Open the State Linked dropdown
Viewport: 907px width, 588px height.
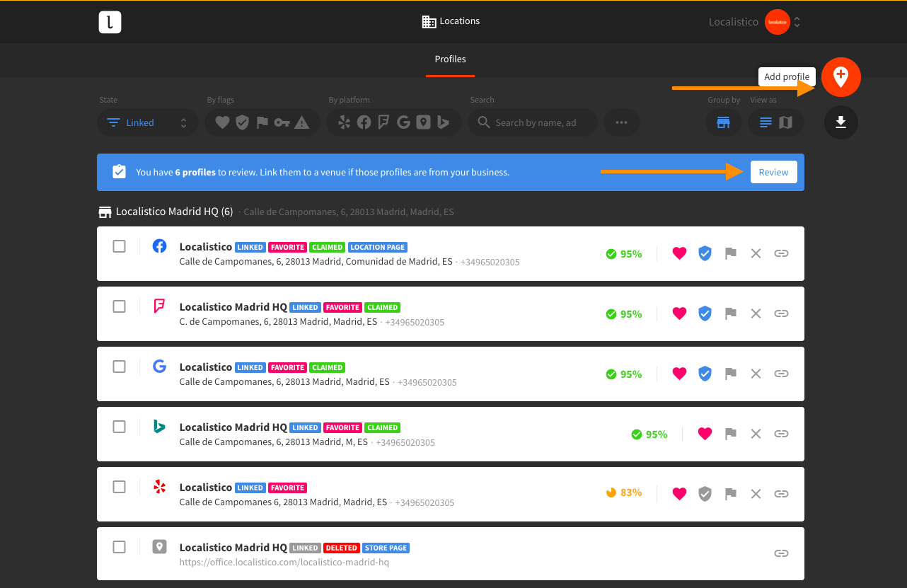click(x=147, y=122)
